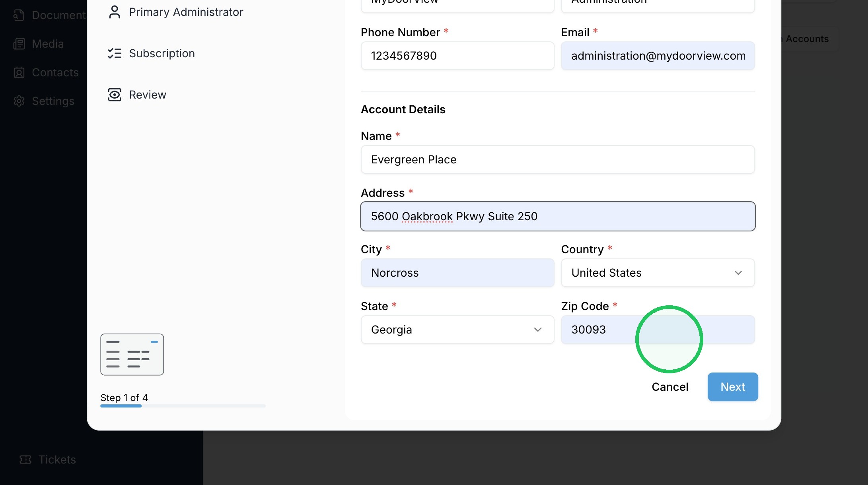Click the Primary Administrator person icon
868x485 pixels.
(x=115, y=12)
